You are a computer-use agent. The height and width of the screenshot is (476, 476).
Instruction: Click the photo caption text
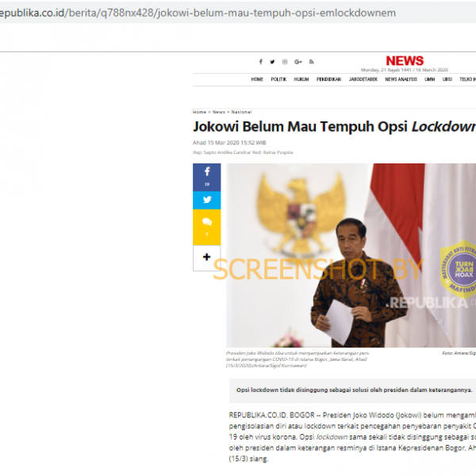point(297,359)
